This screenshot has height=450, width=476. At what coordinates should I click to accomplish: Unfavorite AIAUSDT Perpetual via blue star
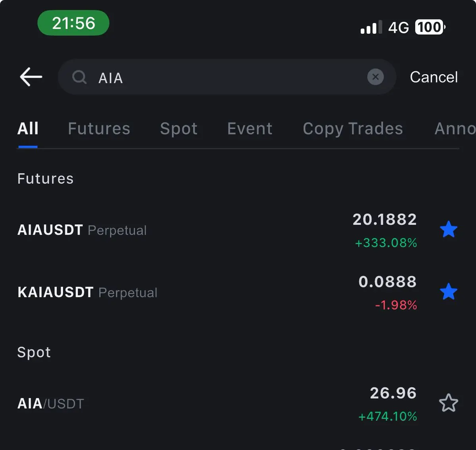[449, 229]
